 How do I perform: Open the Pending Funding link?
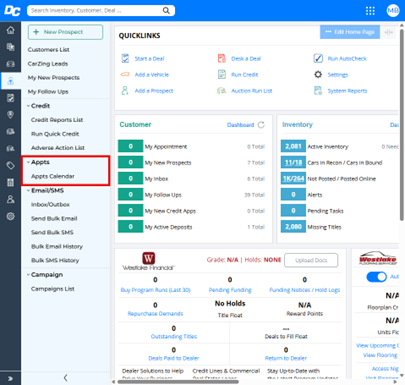pos(230,290)
